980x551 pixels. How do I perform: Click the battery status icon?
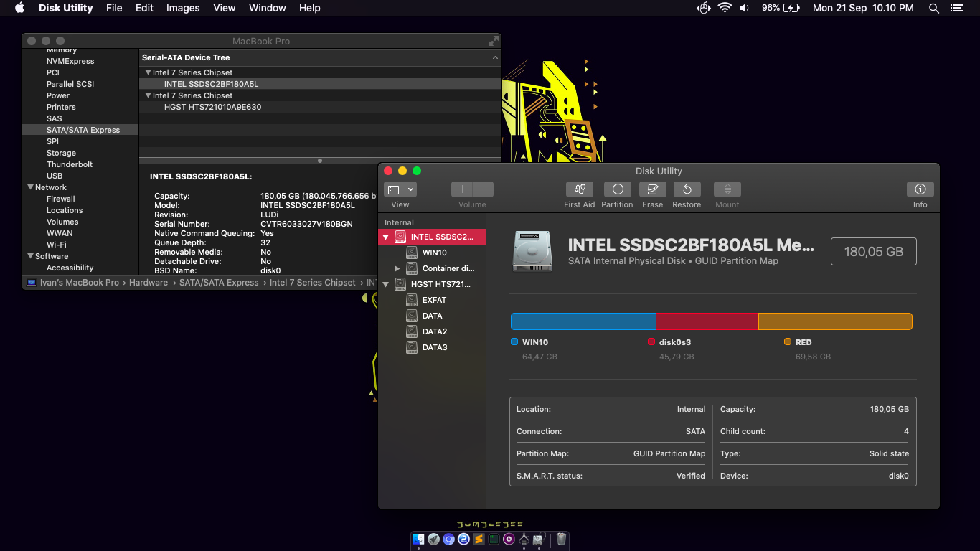coord(791,8)
